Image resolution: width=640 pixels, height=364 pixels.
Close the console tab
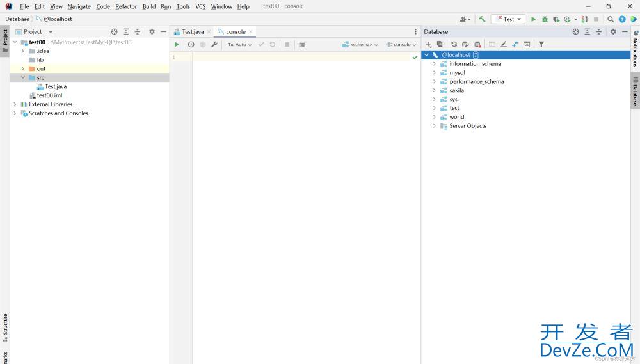point(251,32)
